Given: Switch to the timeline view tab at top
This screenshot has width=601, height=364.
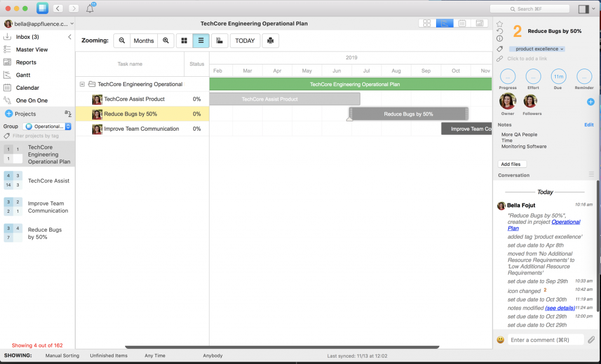Looking at the screenshot, I should point(444,23).
